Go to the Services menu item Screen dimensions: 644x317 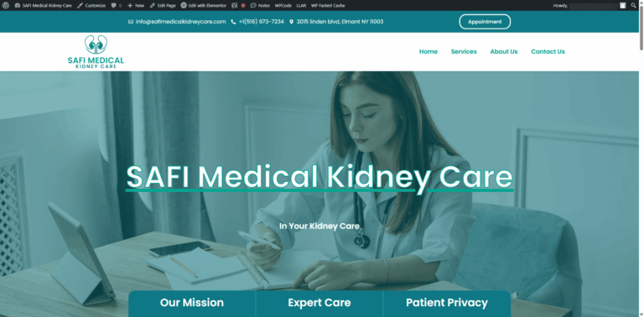point(464,51)
